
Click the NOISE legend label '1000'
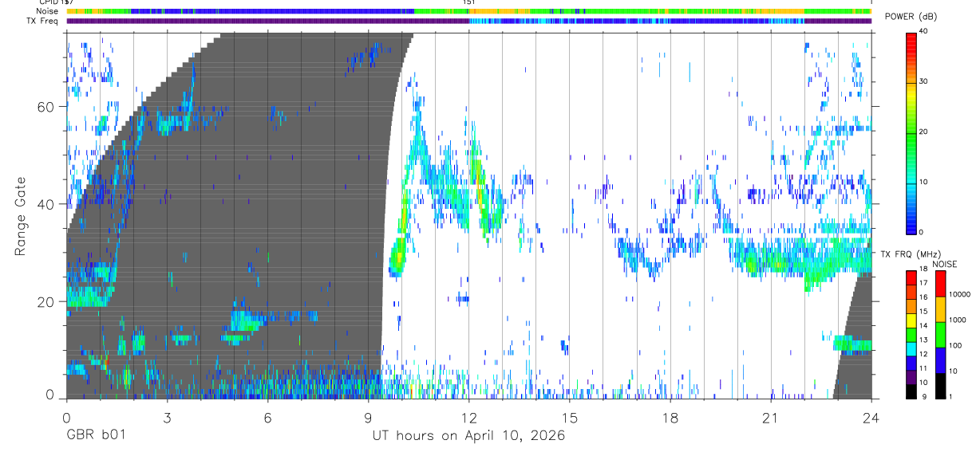pyautogui.click(x=957, y=320)
